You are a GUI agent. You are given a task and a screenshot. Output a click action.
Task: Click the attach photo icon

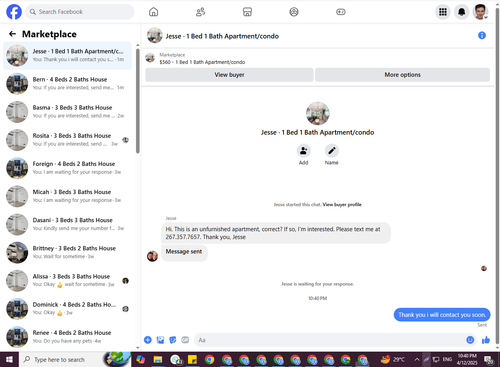click(160, 340)
